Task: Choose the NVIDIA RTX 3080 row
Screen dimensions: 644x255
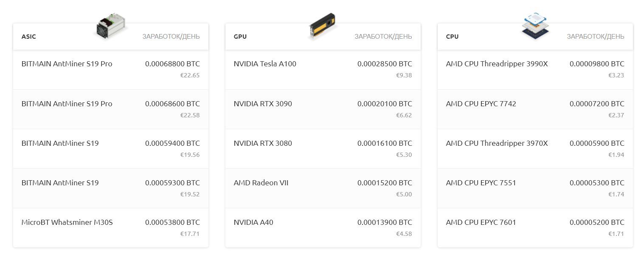Action: (323, 149)
